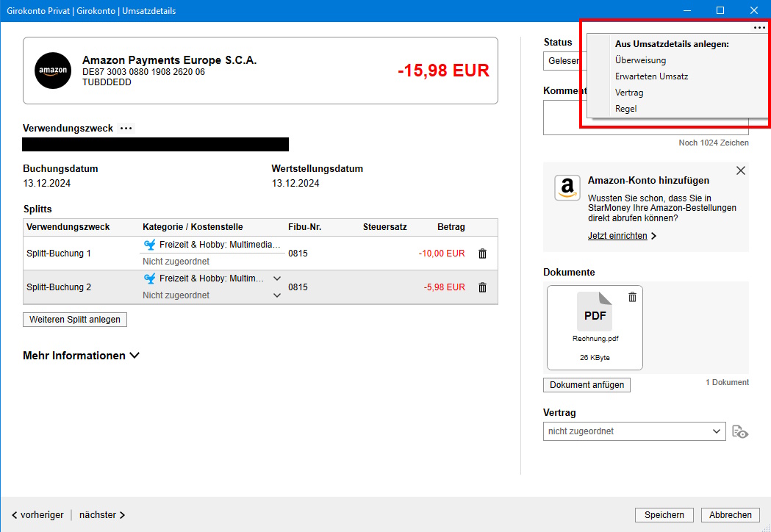This screenshot has width=771, height=532.
Task: Open the Verwendungszweck three-dot options
Action: click(126, 129)
